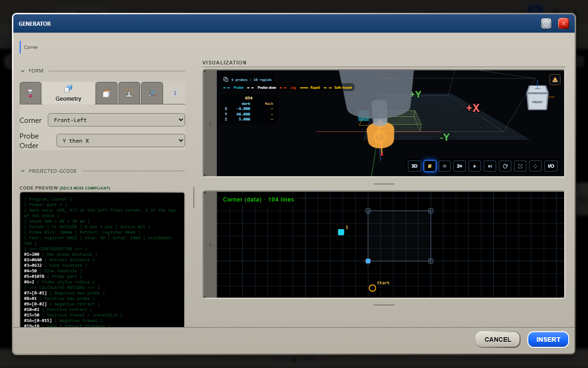Collapse the PROJECTED-GCODE section
Viewport: 588px width, 368px height.
coord(49,171)
